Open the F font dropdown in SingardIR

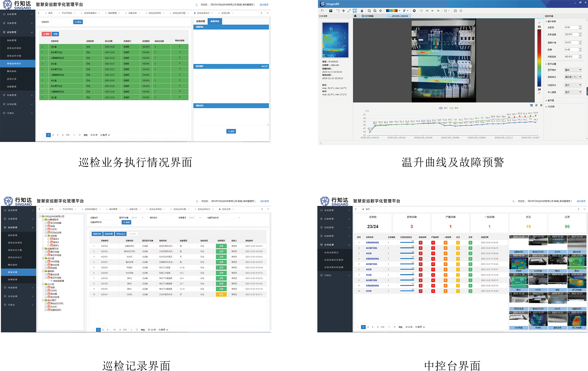tap(406, 11)
